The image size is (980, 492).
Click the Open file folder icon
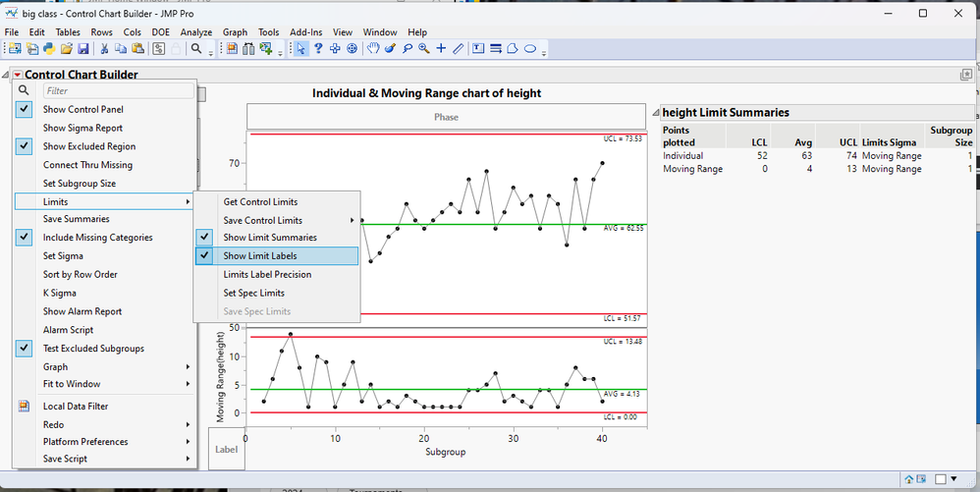(x=66, y=49)
